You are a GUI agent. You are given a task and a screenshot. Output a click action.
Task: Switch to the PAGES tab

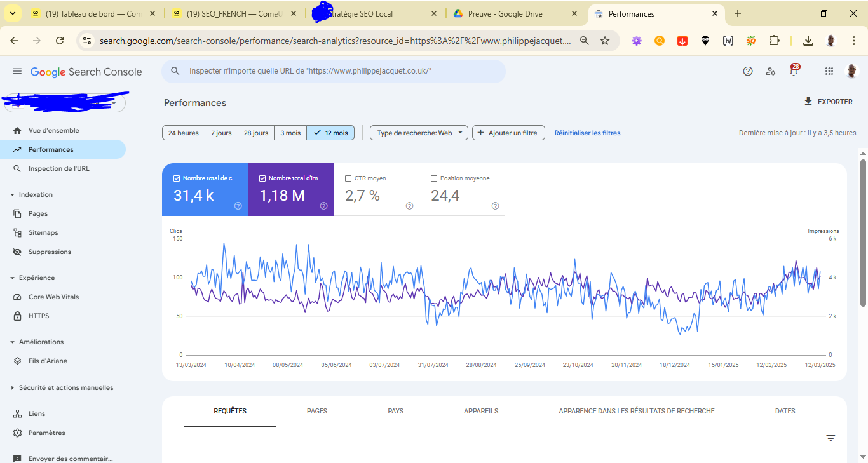pos(317,411)
